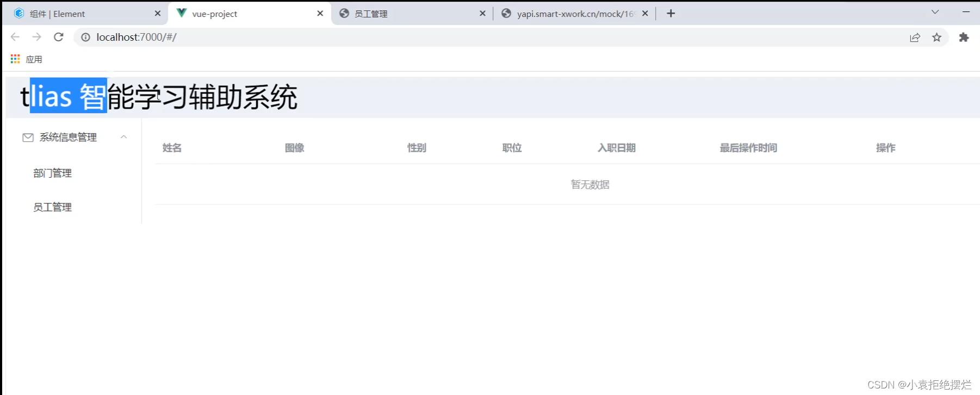Viewport: 980px width, 395px height.
Task: Open the apps grid icon in the bookmarks bar
Action: (x=15, y=59)
